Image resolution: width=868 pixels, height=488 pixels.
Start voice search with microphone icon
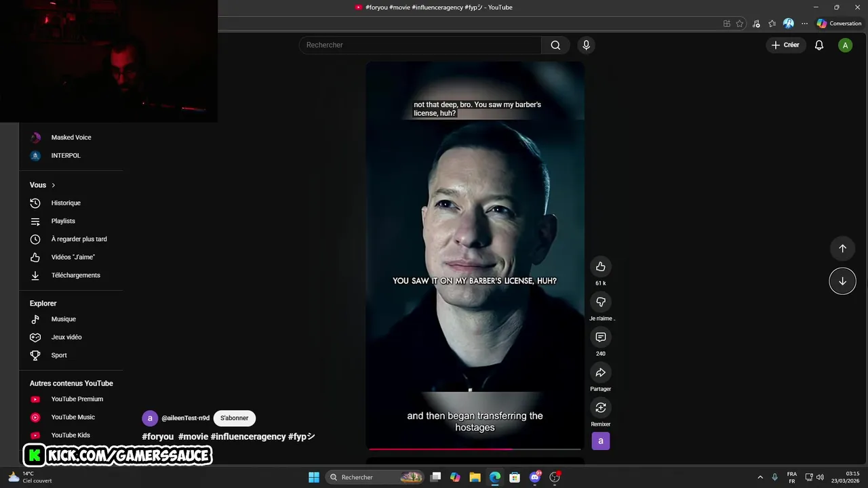[586, 45]
